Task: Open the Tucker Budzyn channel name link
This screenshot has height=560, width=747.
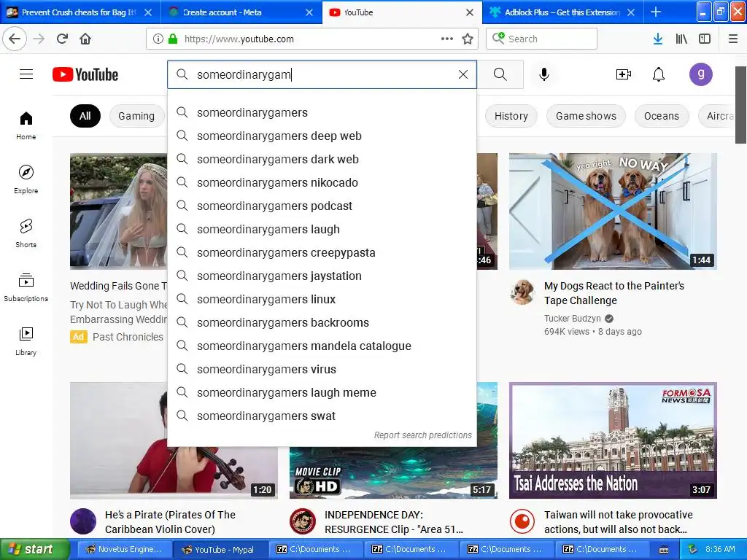Action: point(572,318)
